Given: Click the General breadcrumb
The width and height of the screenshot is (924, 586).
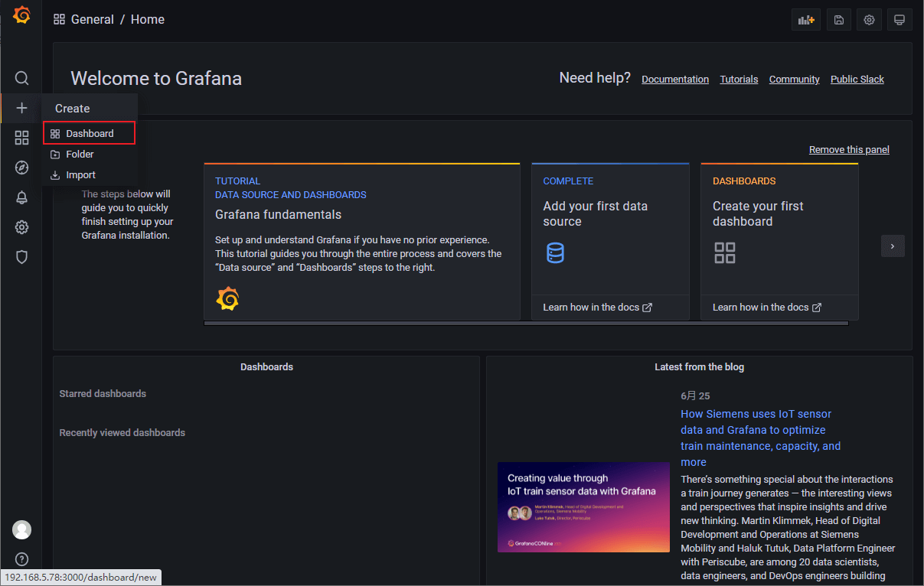Looking at the screenshot, I should 93,19.
